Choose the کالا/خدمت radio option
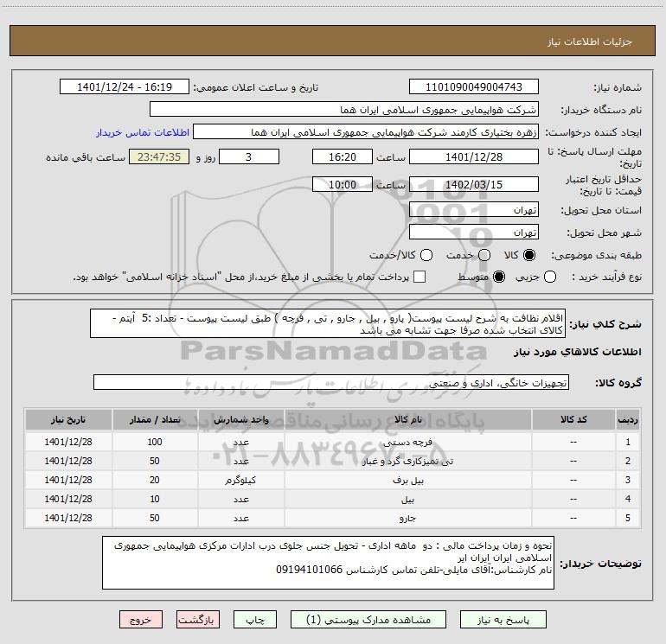The width and height of the screenshot is (666, 644). [x=424, y=256]
